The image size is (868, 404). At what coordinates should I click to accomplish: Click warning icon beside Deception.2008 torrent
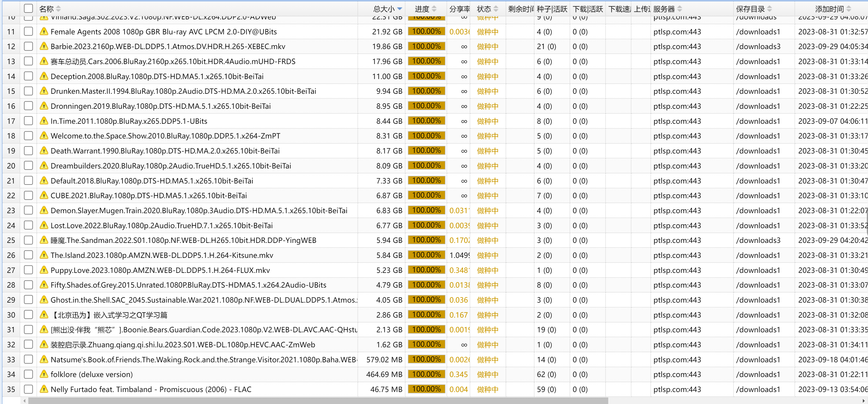[44, 76]
